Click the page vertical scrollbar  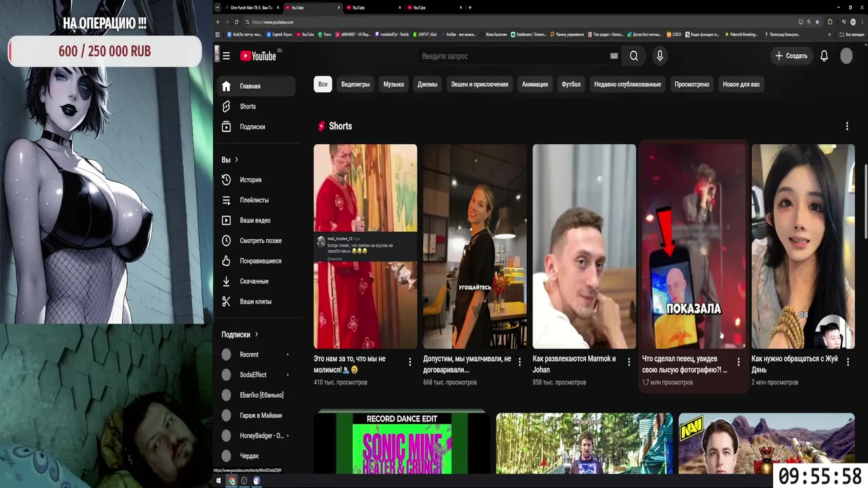click(865, 201)
